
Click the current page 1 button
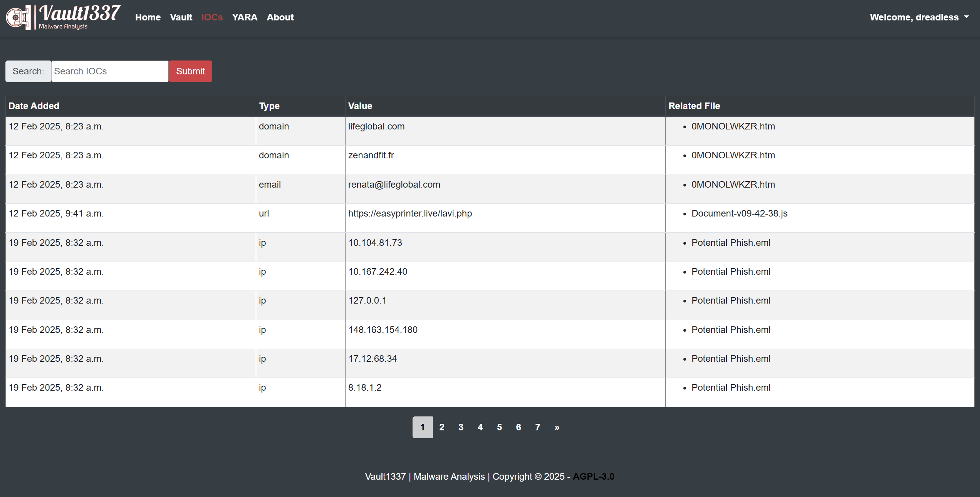tap(422, 427)
